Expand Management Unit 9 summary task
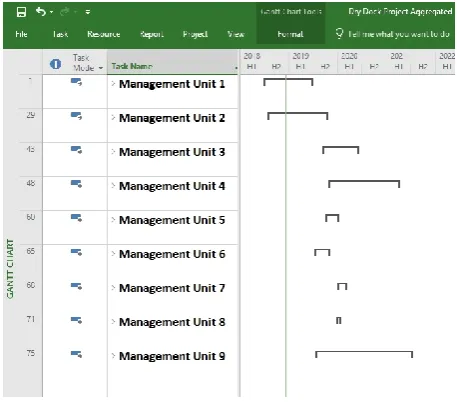Screen dimensions: 457x402 (x=113, y=356)
